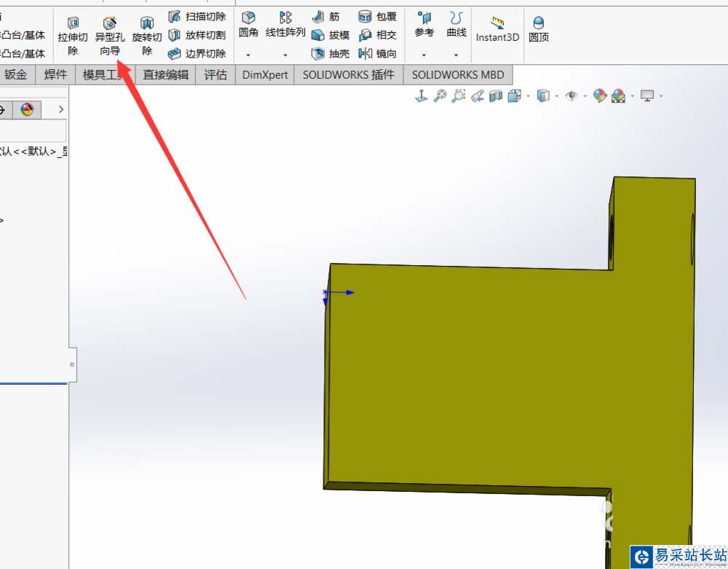The height and width of the screenshot is (569, 728).
Task: Click the Previous View icon
Action: (x=477, y=95)
